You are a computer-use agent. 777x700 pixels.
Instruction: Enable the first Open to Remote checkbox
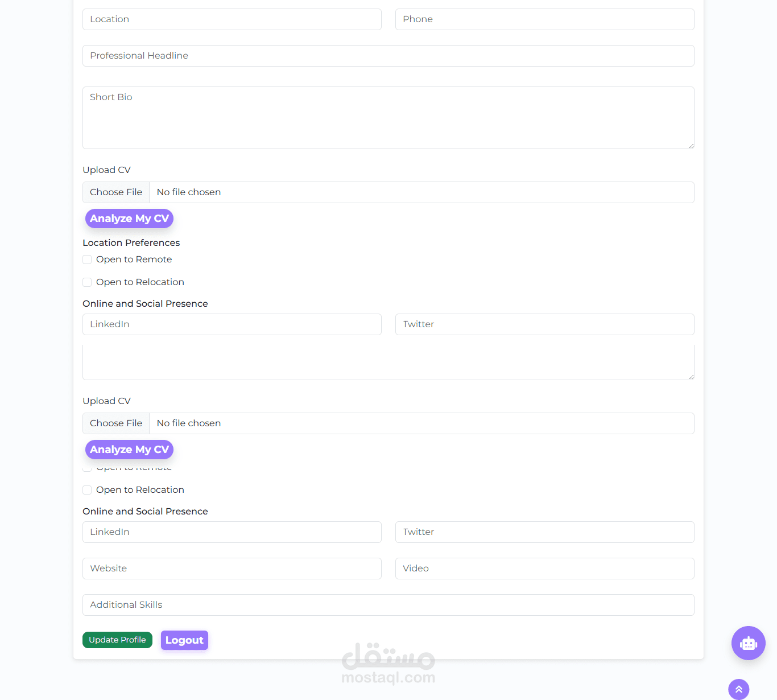pos(87,260)
